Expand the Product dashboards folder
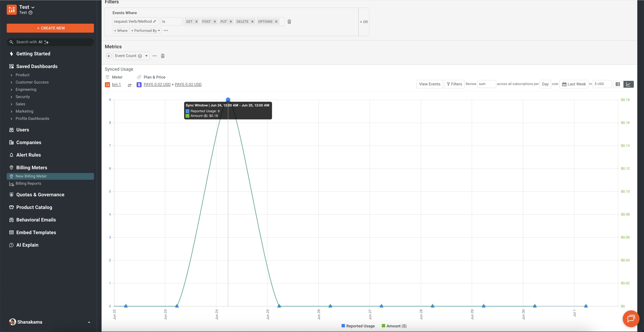 click(x=23, y=75)
